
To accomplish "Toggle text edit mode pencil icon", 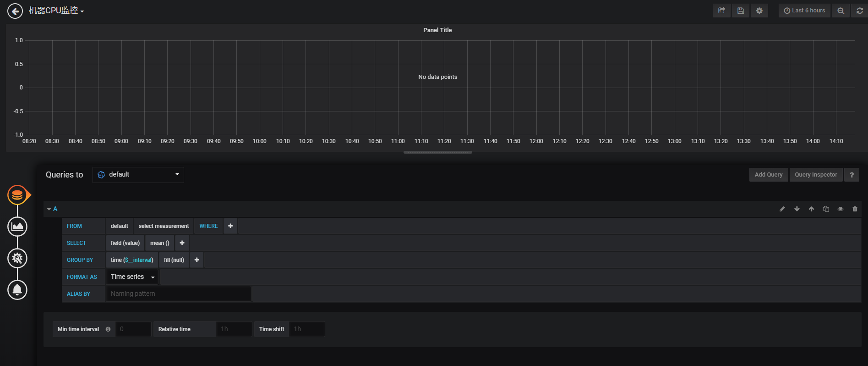I will 782,209.
